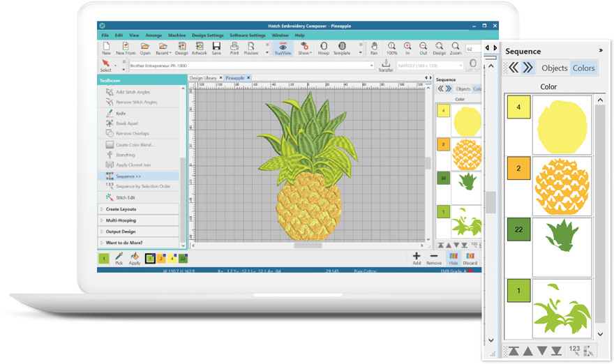614x364 pixels.
Task: Toggle the Sequence >> docker
Action: pyautogui.click(x=138, y=176)
